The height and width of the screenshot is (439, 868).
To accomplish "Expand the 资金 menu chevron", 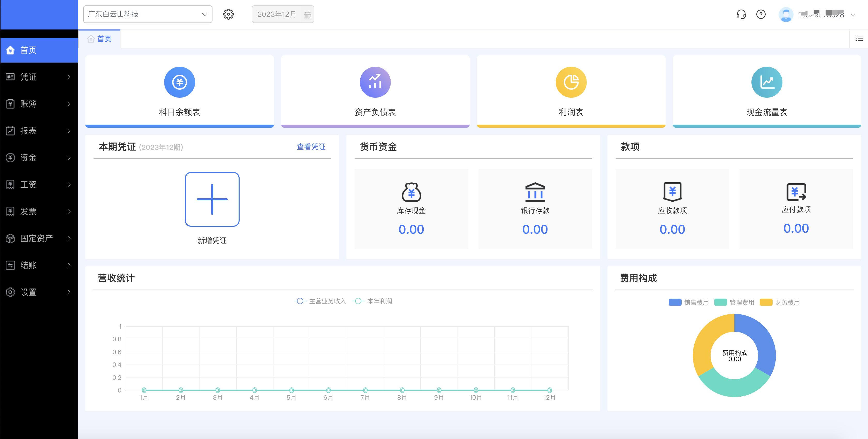I will [69, 157].
